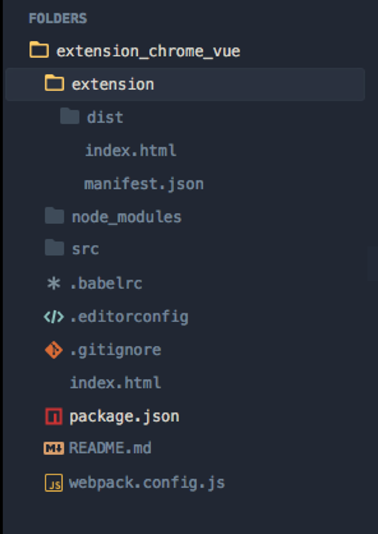
Task: Click the FOLDERS sidebar header
Action: click(58, 18)
